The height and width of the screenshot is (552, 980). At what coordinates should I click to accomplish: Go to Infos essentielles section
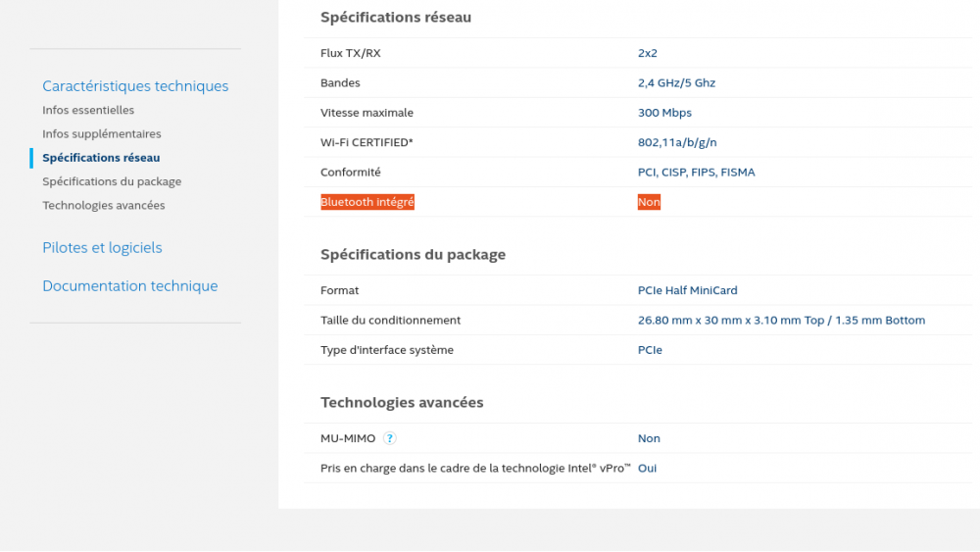[88, 111]
